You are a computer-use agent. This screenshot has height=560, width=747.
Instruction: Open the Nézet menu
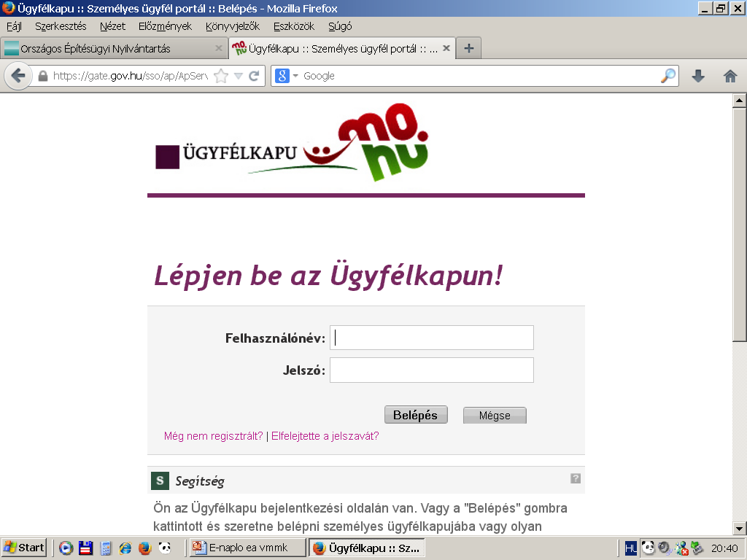[112, 26]
